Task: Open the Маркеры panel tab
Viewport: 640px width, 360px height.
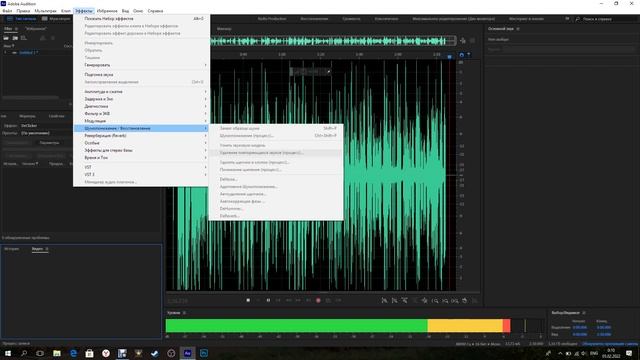Action: 27,116
